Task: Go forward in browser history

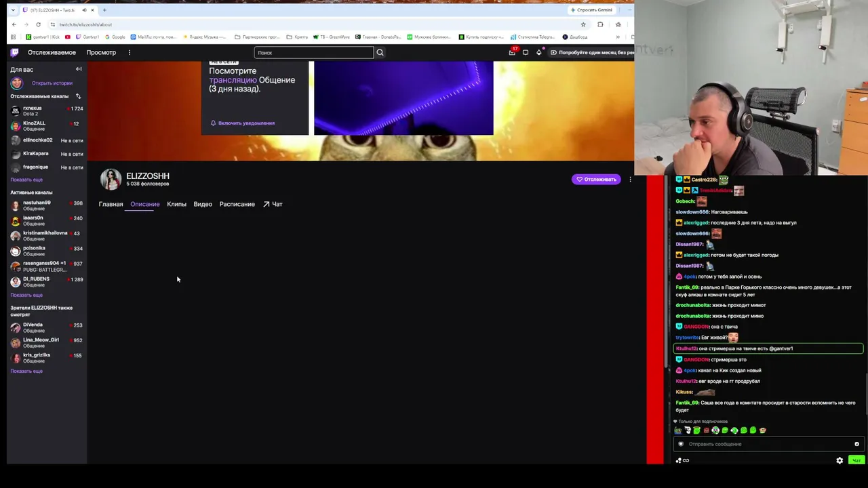Action: (26, 24)
